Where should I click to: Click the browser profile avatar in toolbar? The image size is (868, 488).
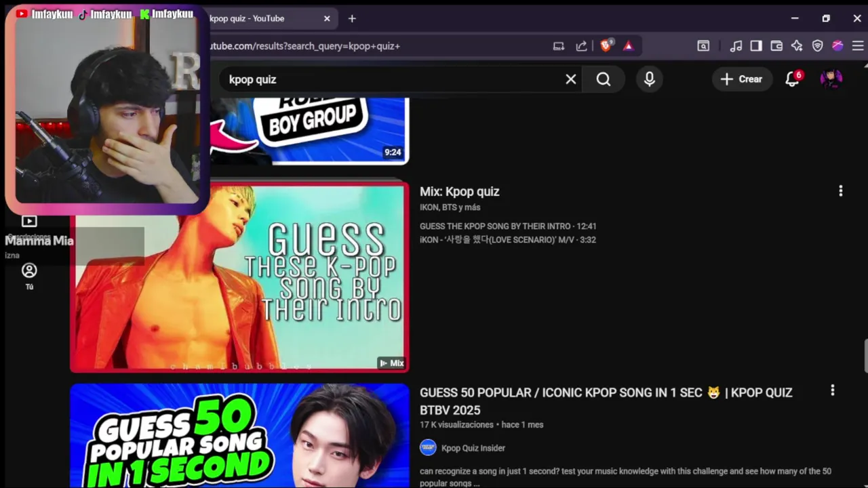click(x=837, y=46)
